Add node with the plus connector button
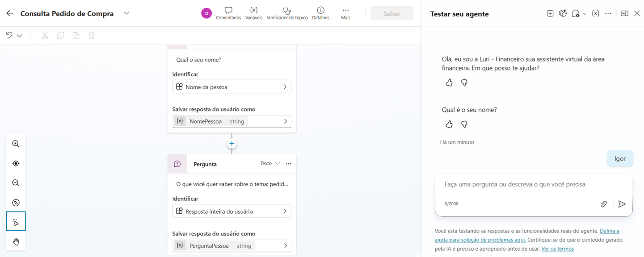Screen dimensions: 644x257 pos(232,144)
